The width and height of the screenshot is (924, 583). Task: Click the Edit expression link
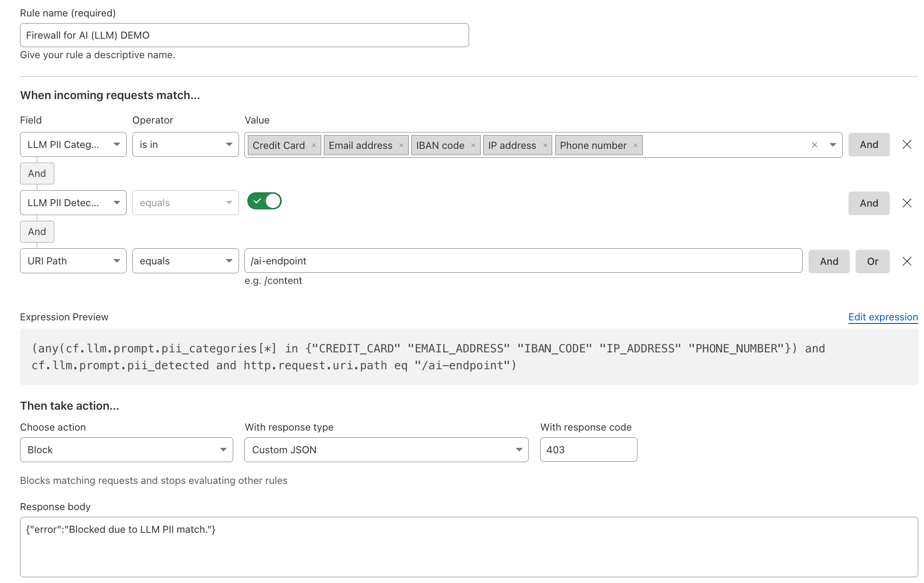[x=882, y=317]
